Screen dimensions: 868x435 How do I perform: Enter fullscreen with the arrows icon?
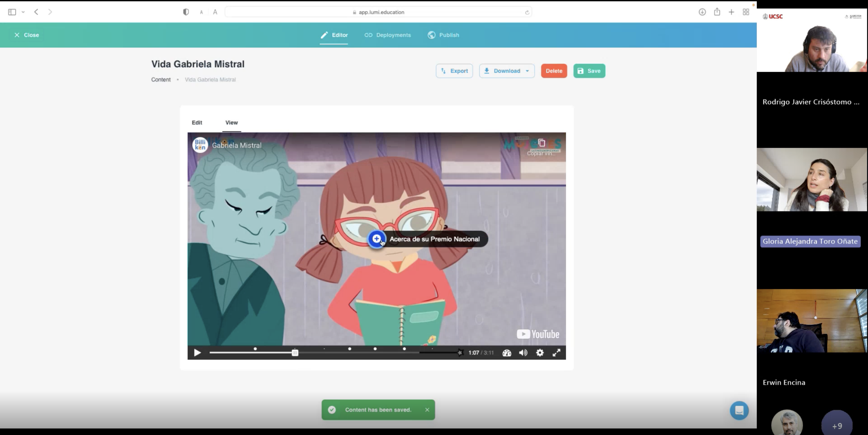pyautogui.click(x=556, y=353)
